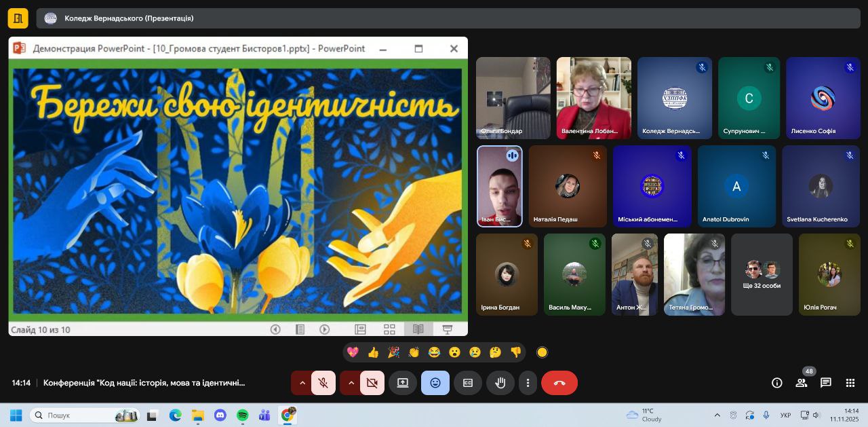Click the "Ще 32 особи" participants tile
The height and width of the screenshot is (427, 868).
[x=762, y=275]
